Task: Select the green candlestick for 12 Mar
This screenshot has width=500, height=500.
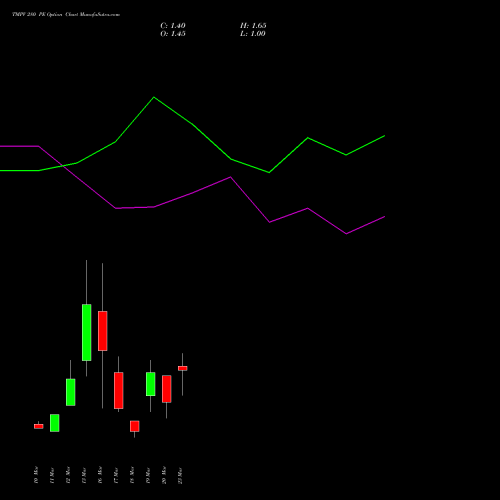Action: [71, 392]
